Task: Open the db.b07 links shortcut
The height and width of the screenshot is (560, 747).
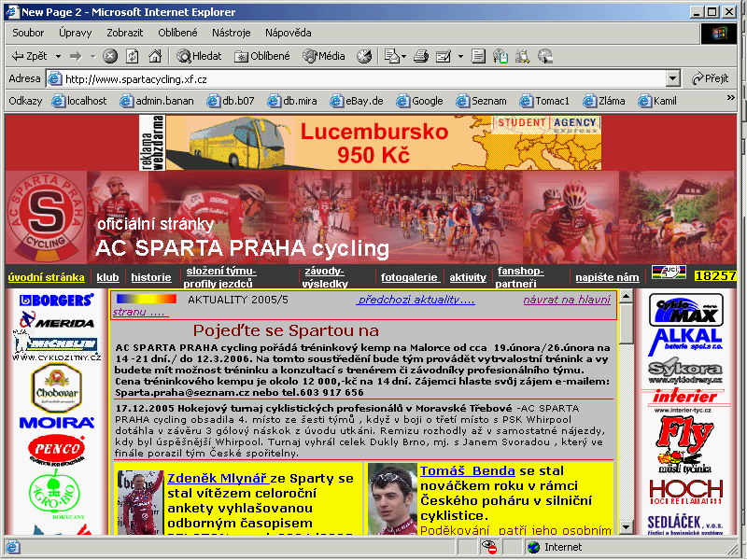Action: coord(231,101)
